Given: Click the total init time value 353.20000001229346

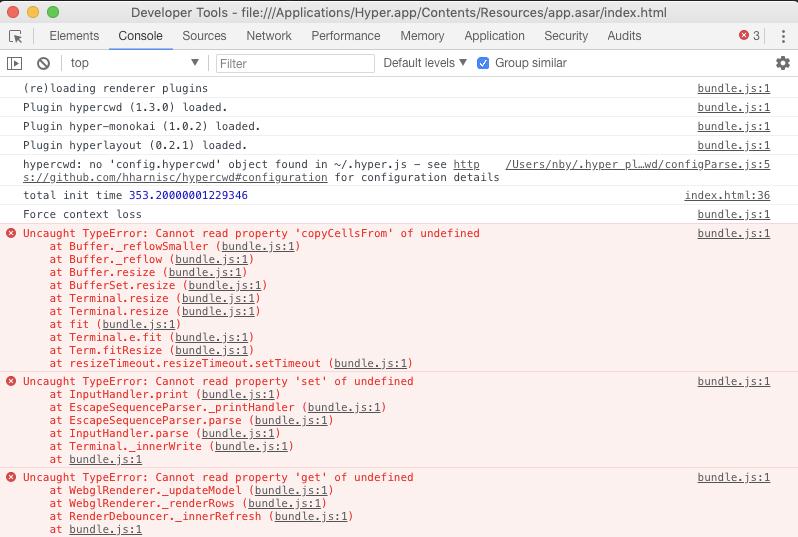Looking at the screenshot, I should [188, 195].
